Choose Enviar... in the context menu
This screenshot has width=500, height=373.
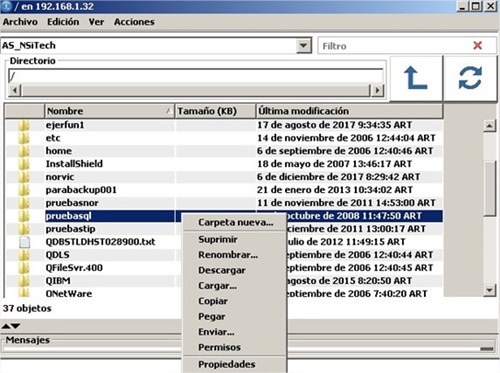point(235,332)
